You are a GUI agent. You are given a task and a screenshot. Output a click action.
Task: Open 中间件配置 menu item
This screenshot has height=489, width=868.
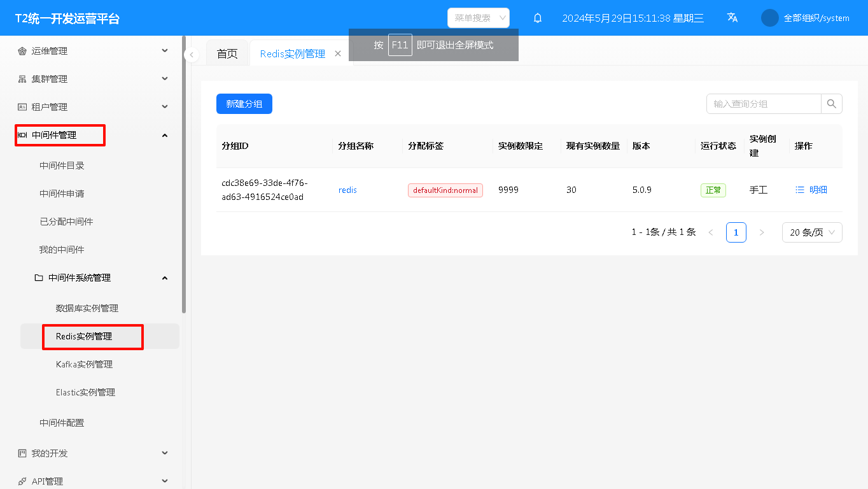62,423
